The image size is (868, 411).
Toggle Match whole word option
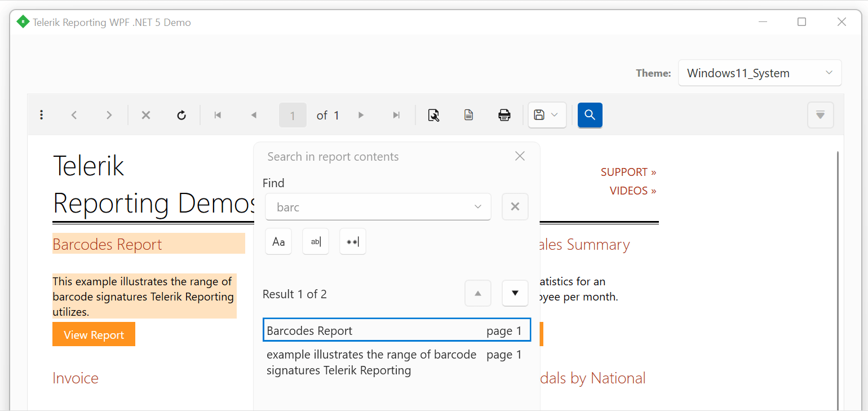(316, 242)
